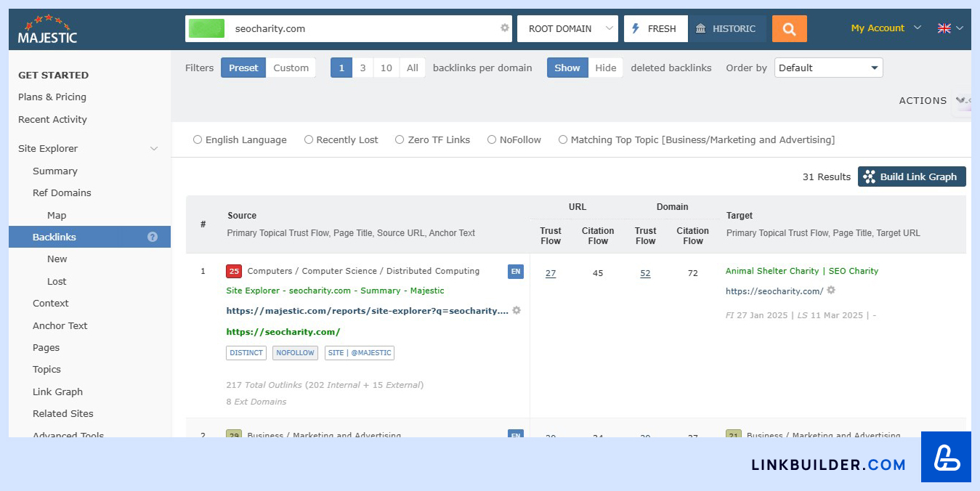The width and height of the screenshot is (980, 491).
Task: Set All backlinks per domain
Action: [413, 68]
